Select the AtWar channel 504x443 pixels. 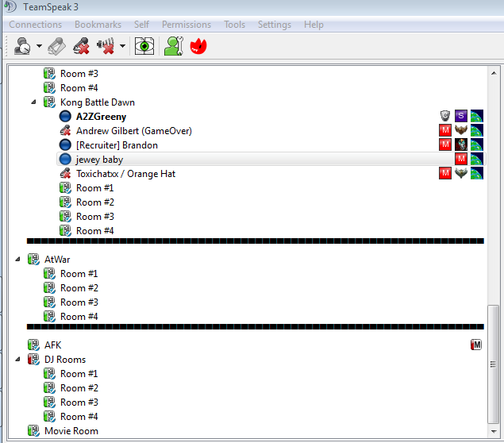click(x=57, y=259)
